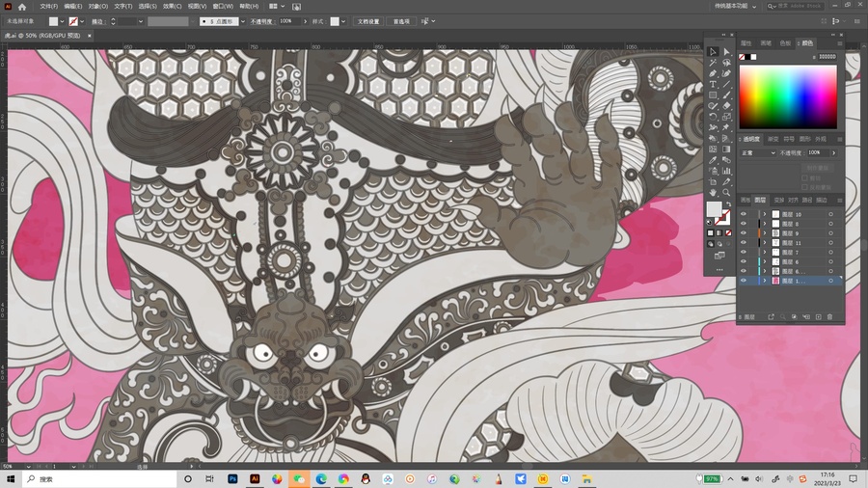Expand layer 图层 9 contents

point(765,233)
